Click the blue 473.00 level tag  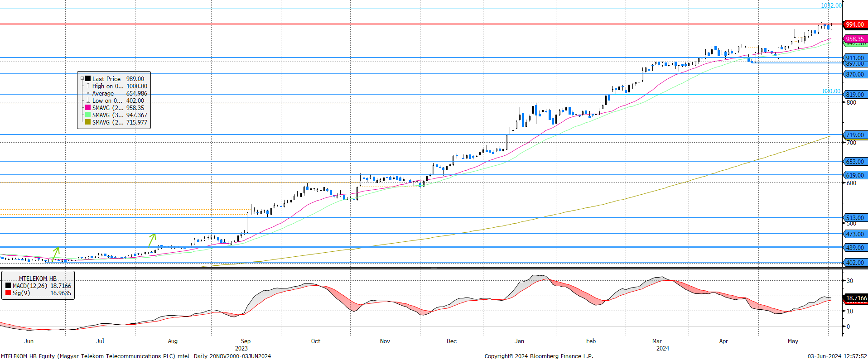point(855,234)
